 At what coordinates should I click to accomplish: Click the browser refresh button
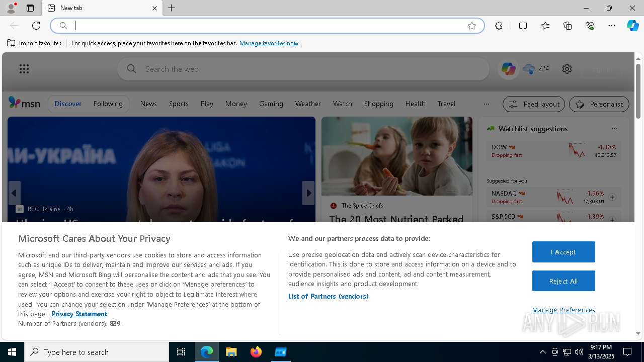point(36,26)
